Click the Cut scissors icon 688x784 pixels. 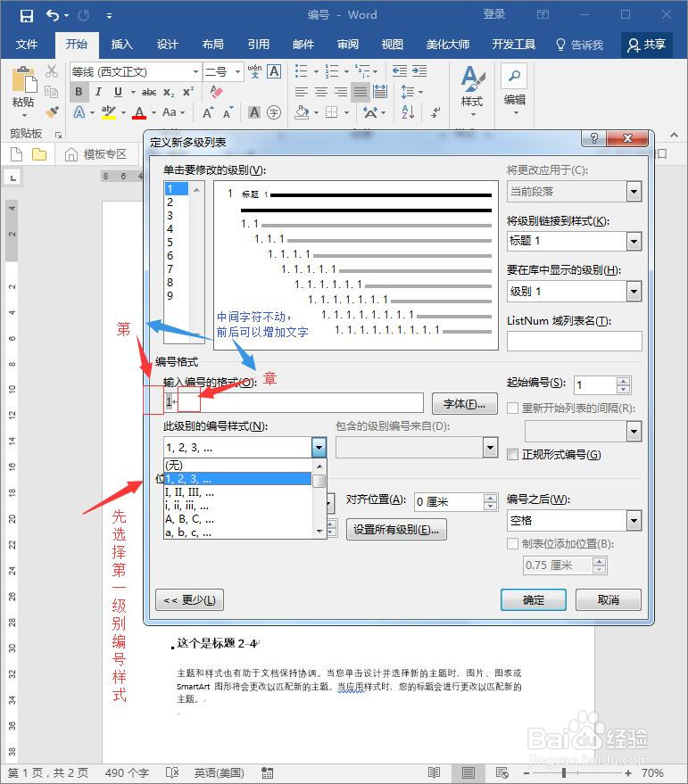[51, 71]
